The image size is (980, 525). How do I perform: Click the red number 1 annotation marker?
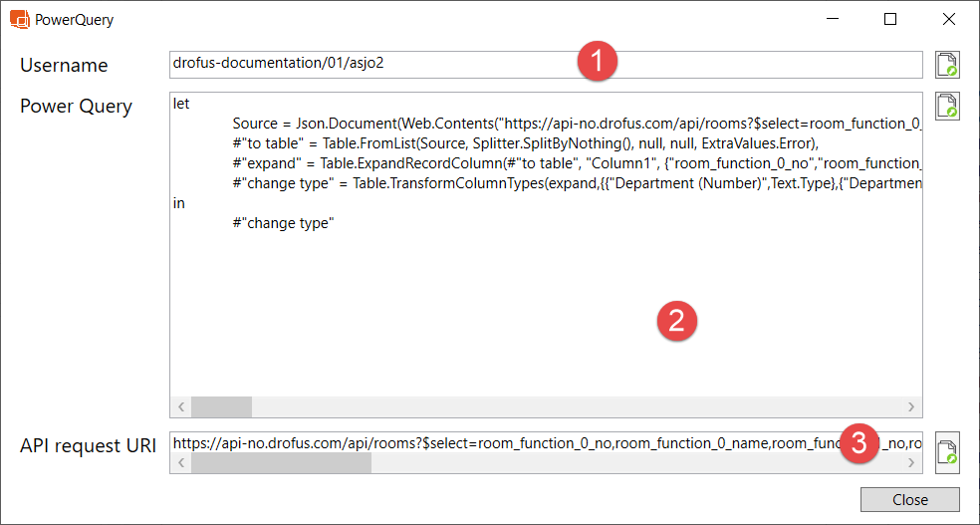pyautogui.click(x=597, y=62)
